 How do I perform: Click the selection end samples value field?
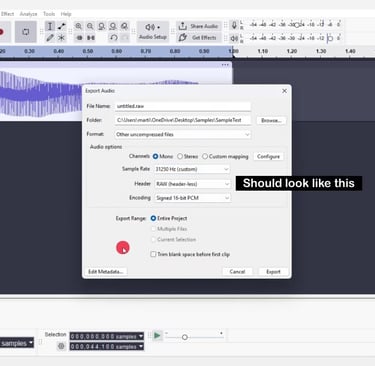(x=104, y=347)
